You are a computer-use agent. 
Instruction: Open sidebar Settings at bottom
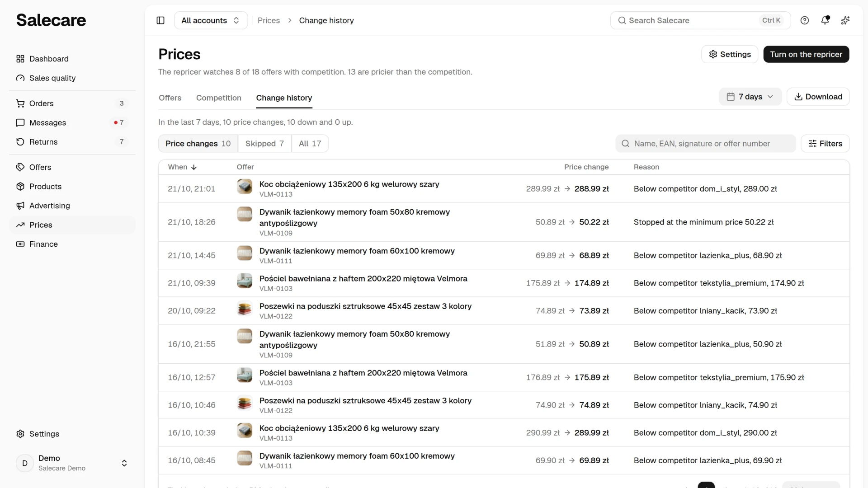(72, 434)
